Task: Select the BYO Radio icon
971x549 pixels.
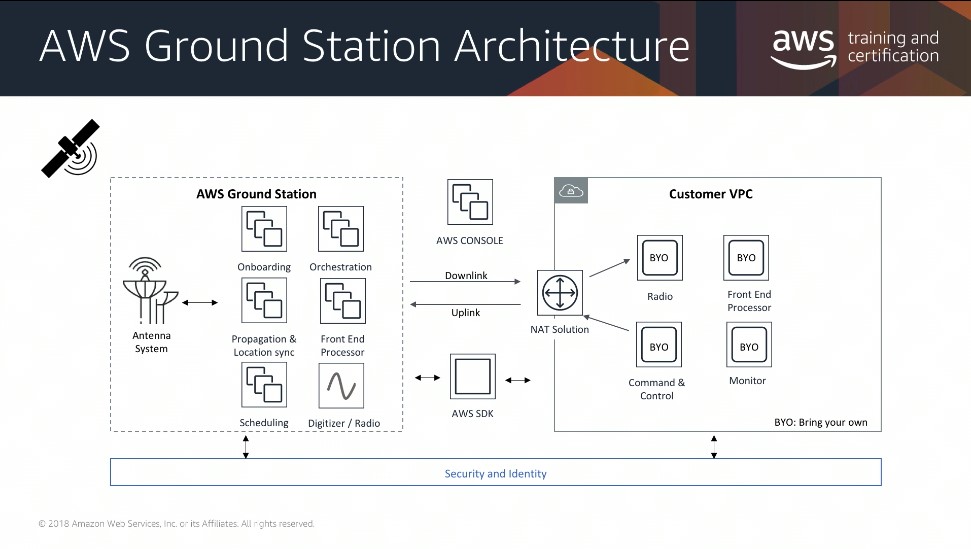Action: coord(660,258)
